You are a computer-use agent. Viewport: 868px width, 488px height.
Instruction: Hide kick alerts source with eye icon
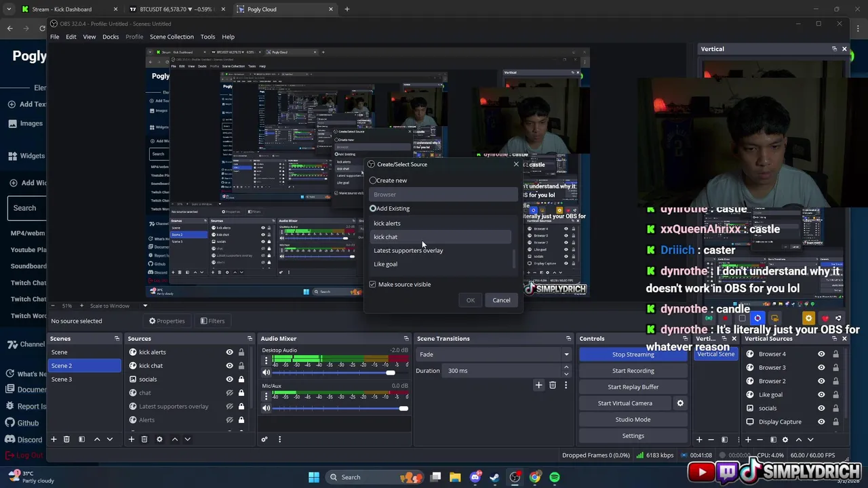229,352
